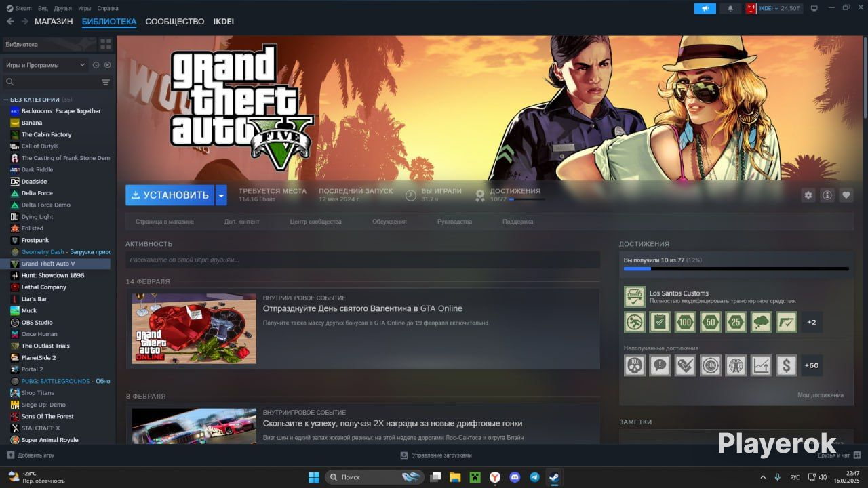The image size is (868, 488).
Task: Select the locked chart achievement icon
Action: pos(761,365)
